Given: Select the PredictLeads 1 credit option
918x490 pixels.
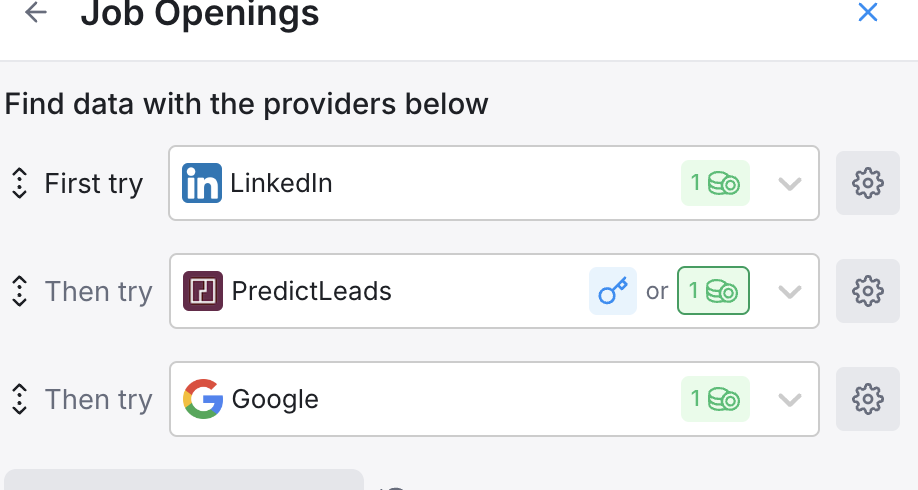Looking at the screenshot, I should [x=713, y=291].
